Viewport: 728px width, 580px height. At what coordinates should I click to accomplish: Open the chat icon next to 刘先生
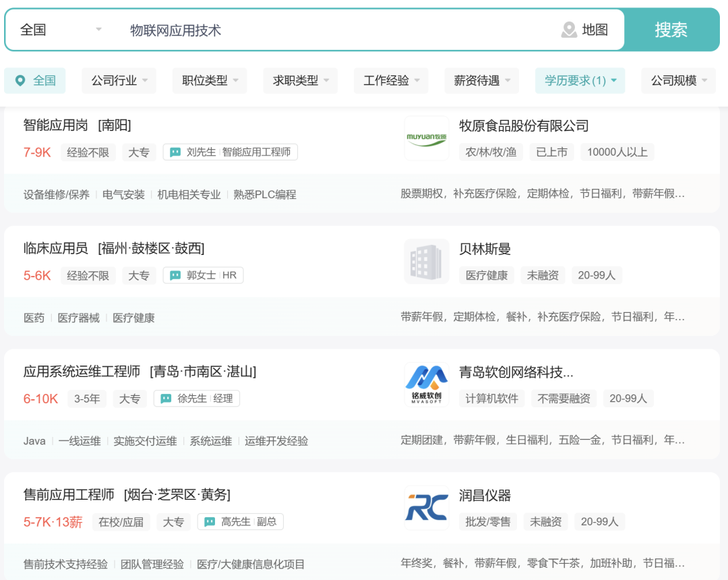tap(175, 152)
